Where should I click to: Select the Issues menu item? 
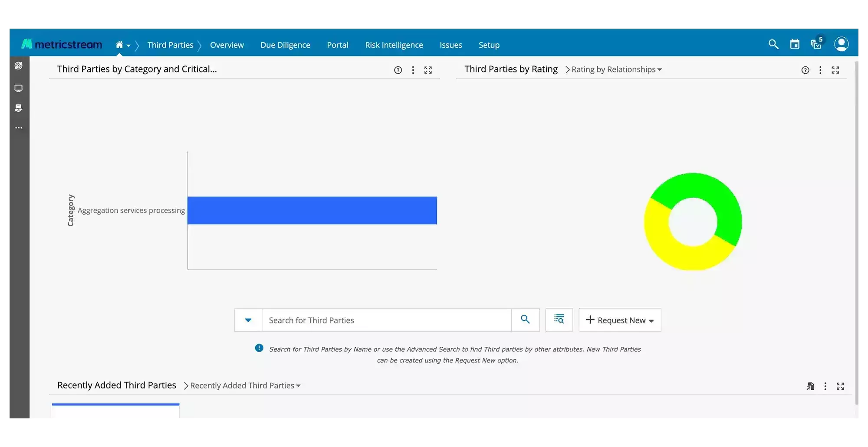(450, 45)
